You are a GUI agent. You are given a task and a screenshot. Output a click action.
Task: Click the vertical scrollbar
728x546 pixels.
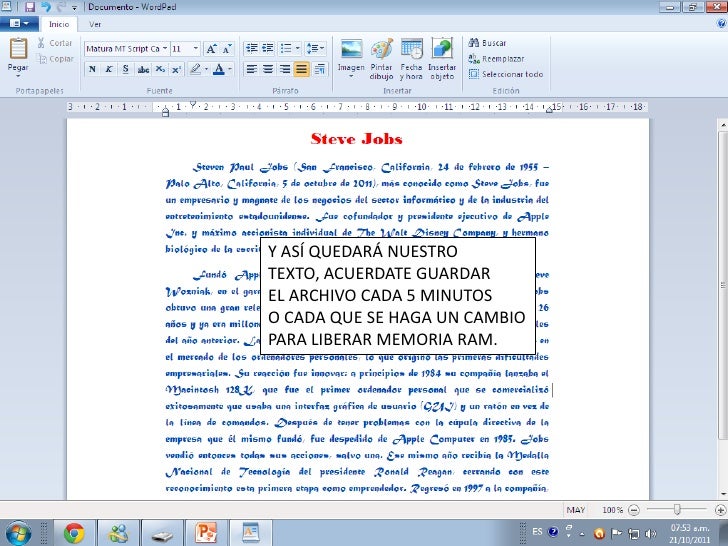tap(723, 286)
